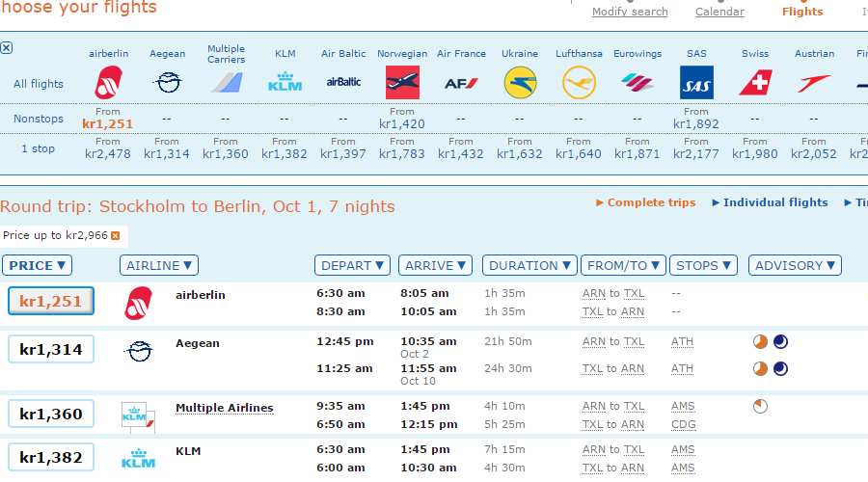Open the AIRLINE filter dropdown
The width and height of the screenshot is (868, 482).
coord(159,266)
